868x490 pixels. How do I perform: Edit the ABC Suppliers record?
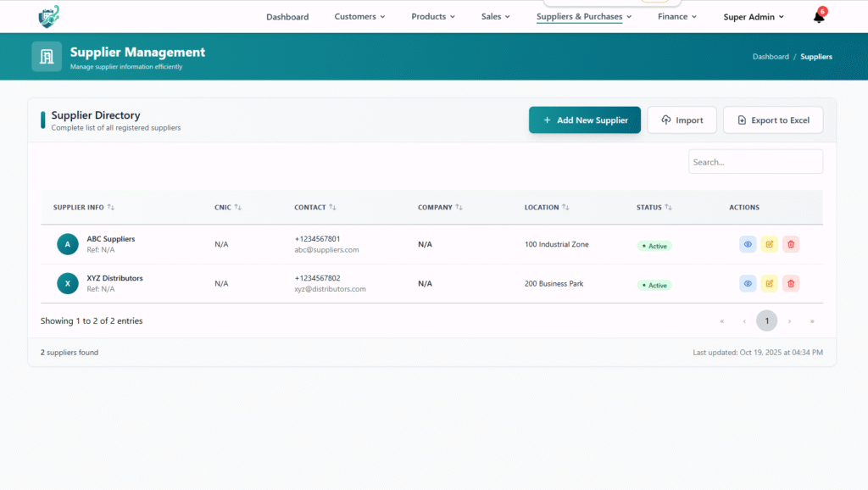pos(769,244)
